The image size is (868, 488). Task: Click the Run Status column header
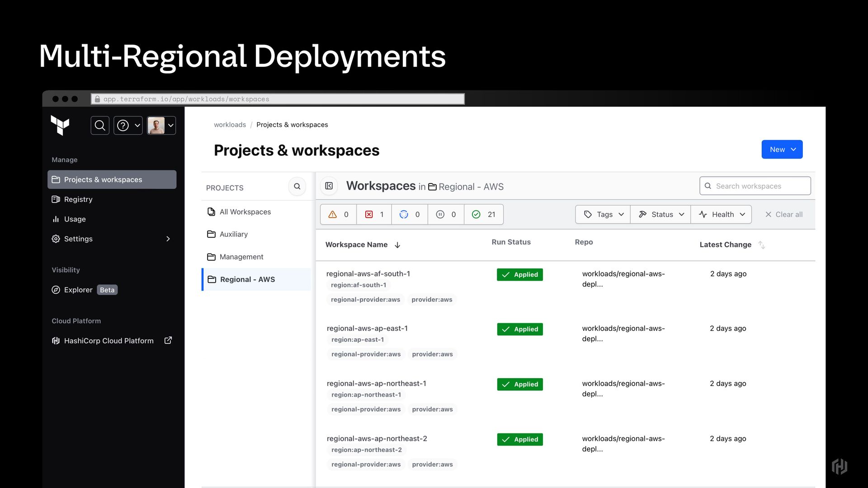pos(511,242)
